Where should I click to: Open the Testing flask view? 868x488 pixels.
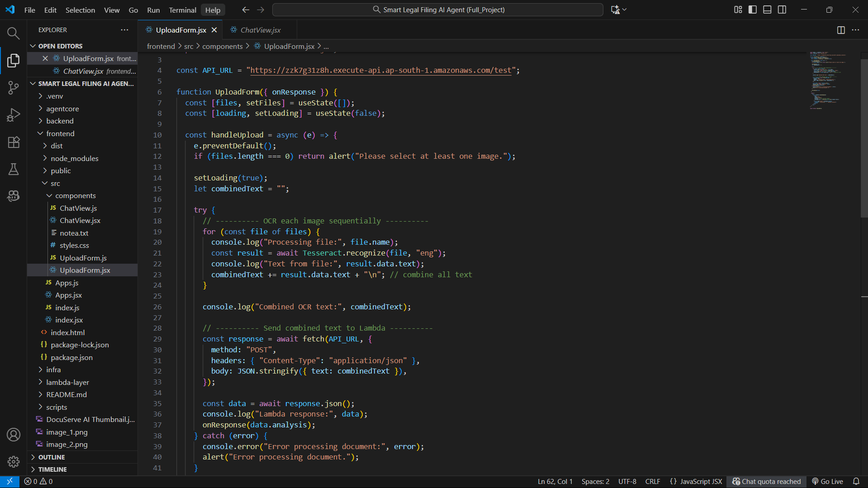[x=13, y=169]
